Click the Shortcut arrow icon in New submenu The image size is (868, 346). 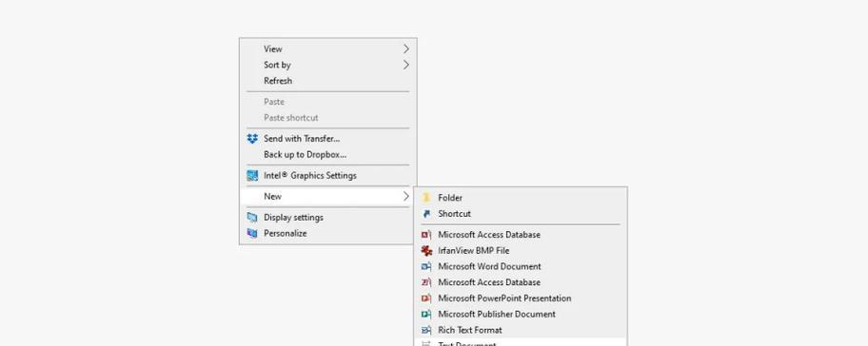pos(426,214)
